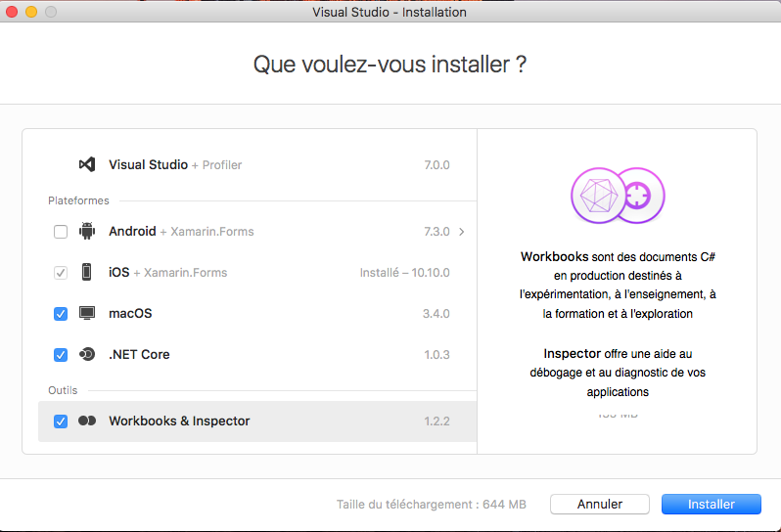The image size is (781, 532).
Task: Uncheck the Workbooks & Inspector checkbox
Action: [x=61, y=421]
